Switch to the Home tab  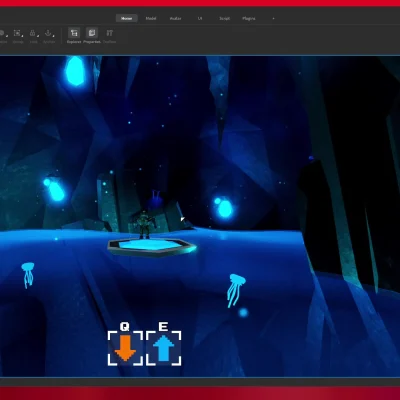(x=127, y=18)
